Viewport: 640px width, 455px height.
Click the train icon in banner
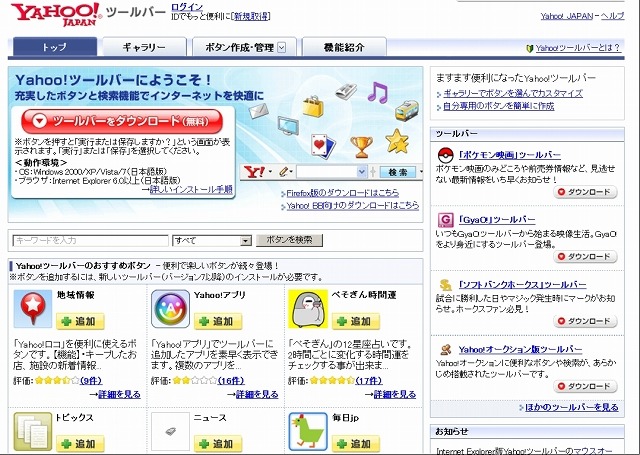pyautogui.click(x=407, y=110)
